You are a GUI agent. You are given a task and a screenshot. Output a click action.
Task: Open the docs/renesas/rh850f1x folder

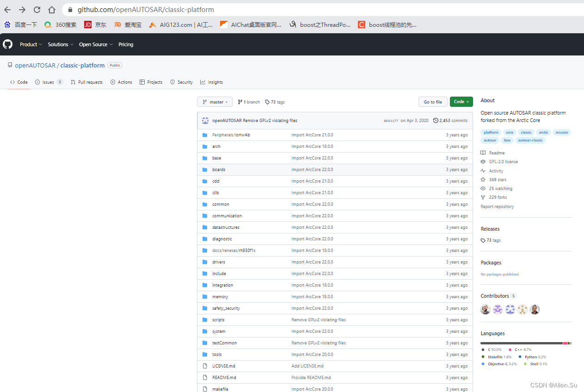(x=234, y=251)
